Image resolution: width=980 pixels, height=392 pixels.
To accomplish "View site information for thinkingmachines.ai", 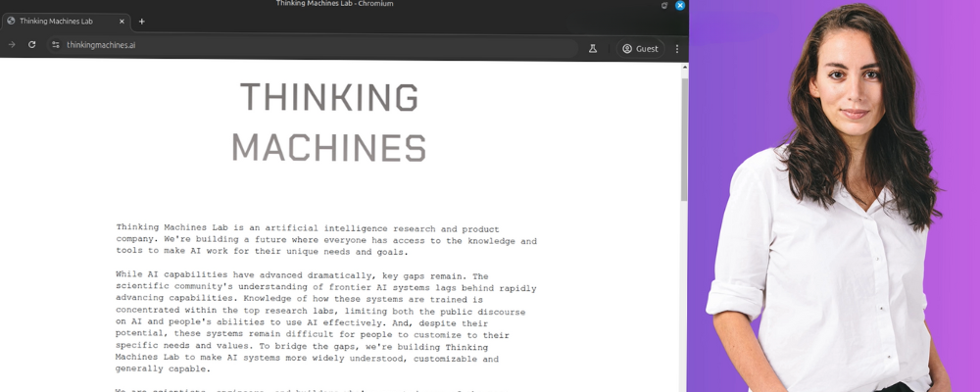I will [56, 46].
